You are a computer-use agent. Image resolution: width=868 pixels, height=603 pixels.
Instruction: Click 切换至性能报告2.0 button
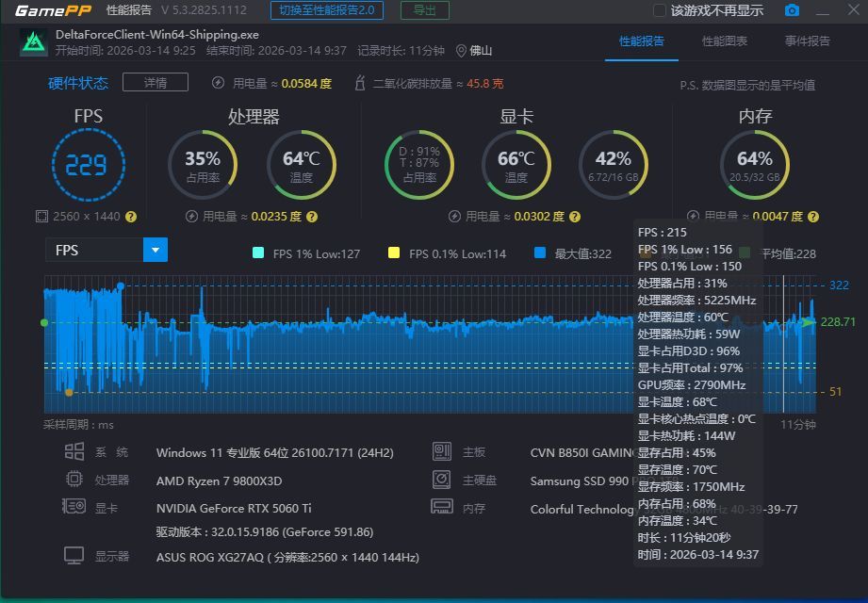[x=327, y=10]
